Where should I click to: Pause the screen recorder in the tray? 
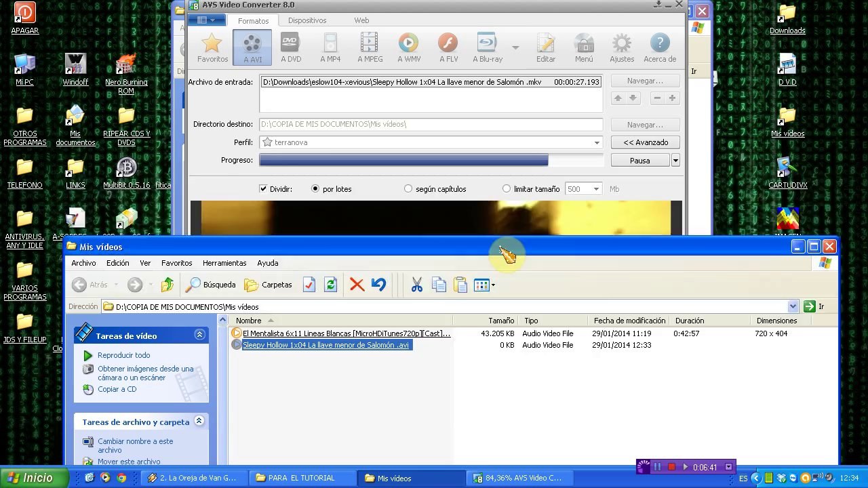657,467
